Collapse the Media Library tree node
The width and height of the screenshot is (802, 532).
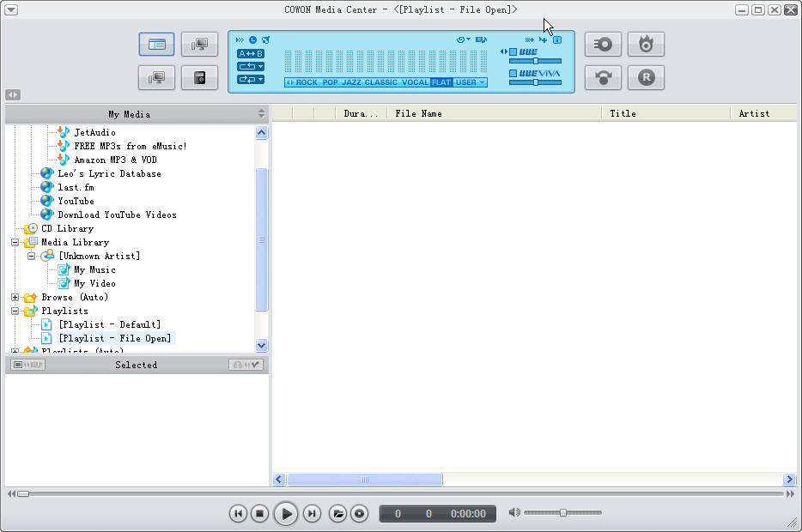coord(15,242)
